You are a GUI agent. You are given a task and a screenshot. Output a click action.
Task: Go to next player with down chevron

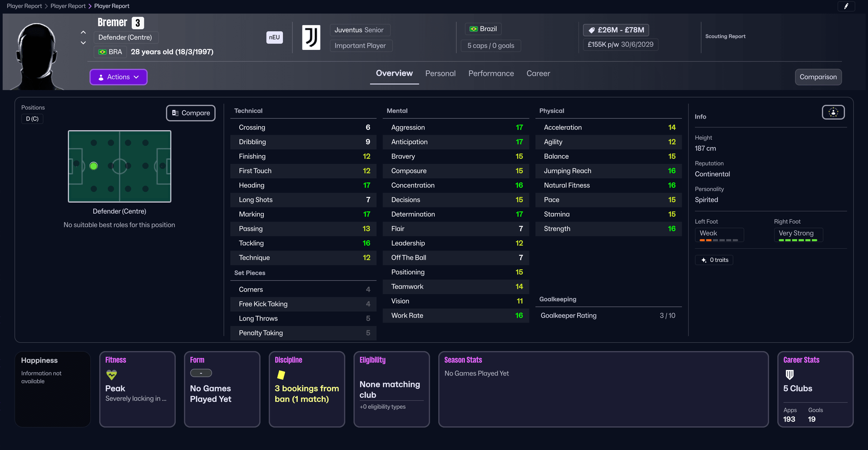coord(83,43)
